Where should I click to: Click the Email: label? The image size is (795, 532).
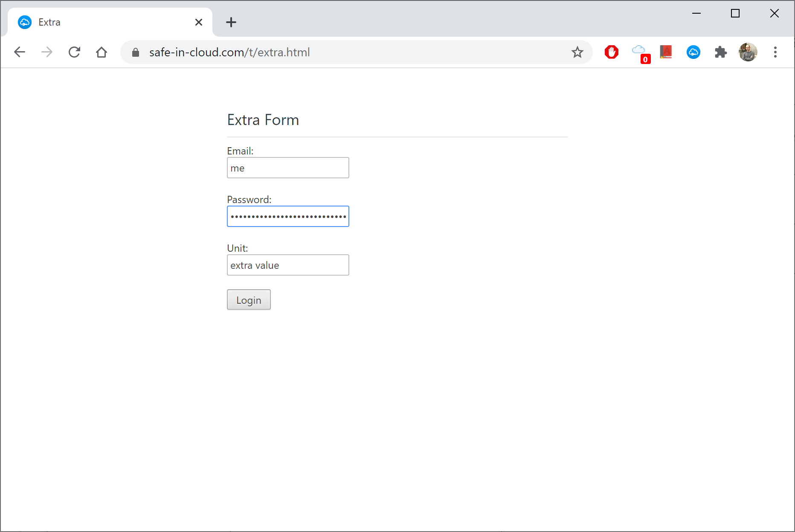click(240, 151)
